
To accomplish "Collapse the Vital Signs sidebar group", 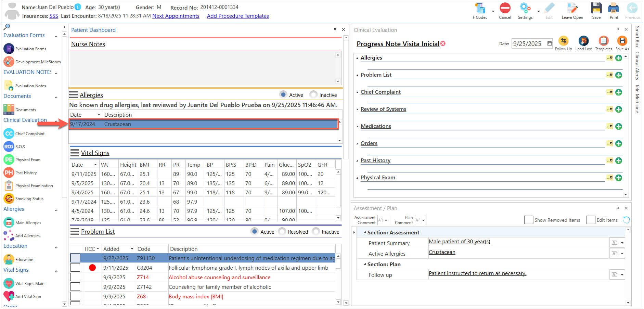I will (56, 271).
